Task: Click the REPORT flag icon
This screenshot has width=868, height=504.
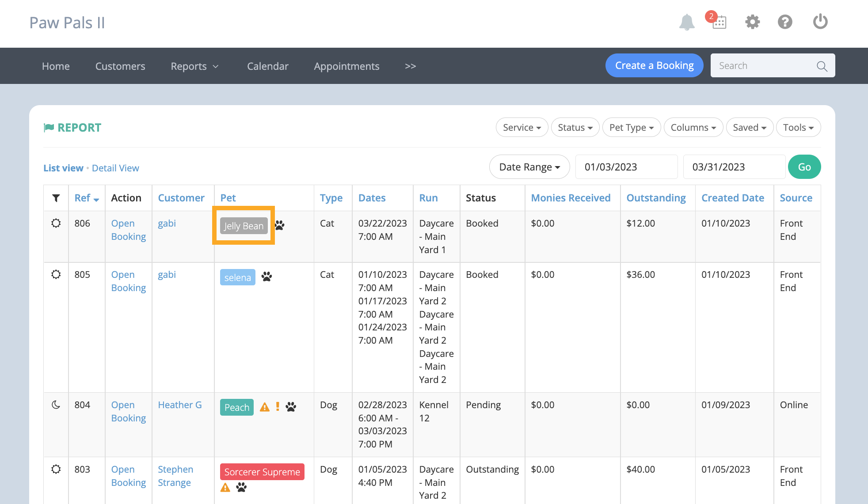Action: [x=49, y=128]
